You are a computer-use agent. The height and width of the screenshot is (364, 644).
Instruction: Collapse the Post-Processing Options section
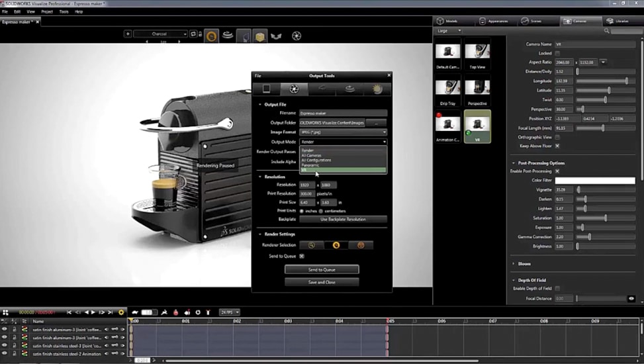(x=514, y=163)
